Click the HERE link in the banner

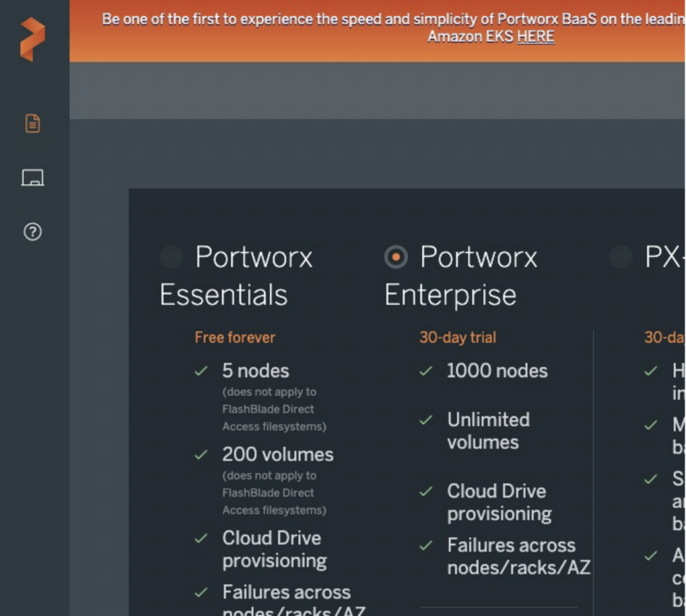coord(535,36)
